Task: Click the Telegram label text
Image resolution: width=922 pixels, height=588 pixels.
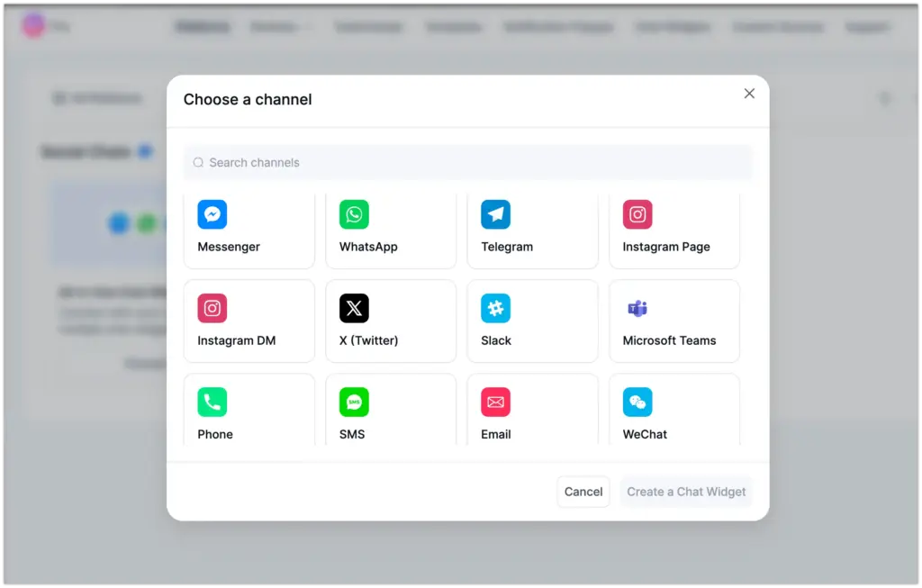Action: click(507, 247)
